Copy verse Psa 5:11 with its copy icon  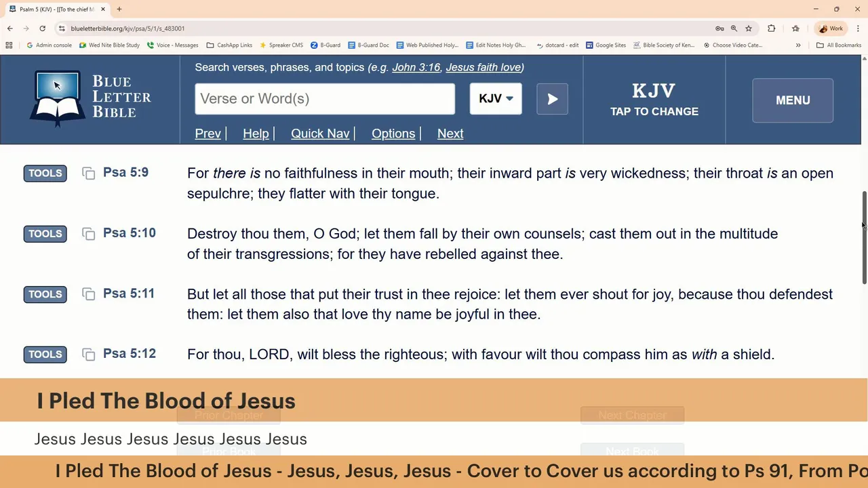coord(88,294)
